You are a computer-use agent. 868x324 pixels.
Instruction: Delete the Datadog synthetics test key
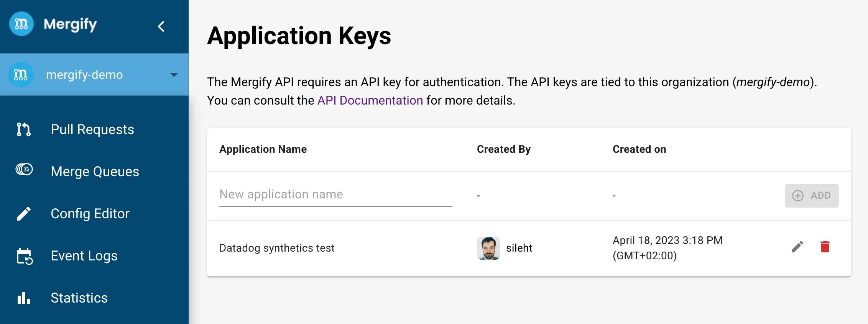click(825, 247)
